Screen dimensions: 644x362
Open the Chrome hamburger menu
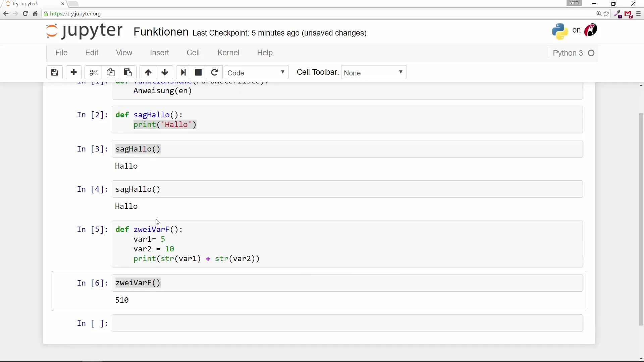tap(638, 14)
